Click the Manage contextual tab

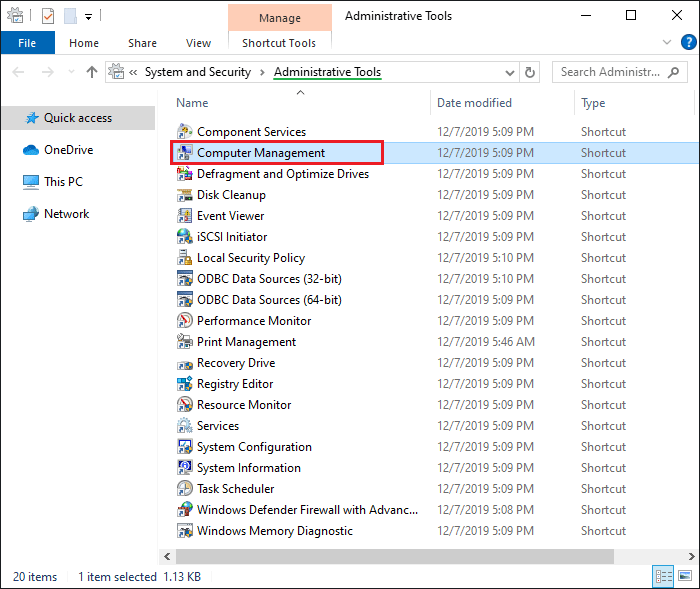280,18
